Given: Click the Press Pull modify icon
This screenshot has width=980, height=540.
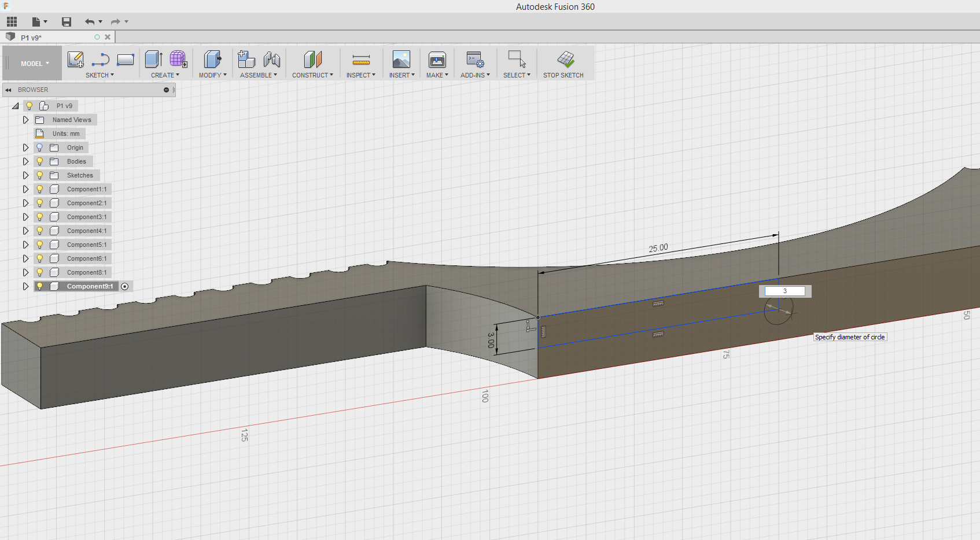Looking at the screenshot, I should point(212,59).
